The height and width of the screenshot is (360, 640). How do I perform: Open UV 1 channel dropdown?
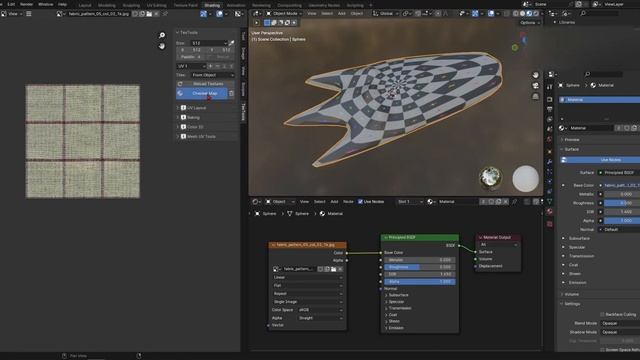pos(191,66)
